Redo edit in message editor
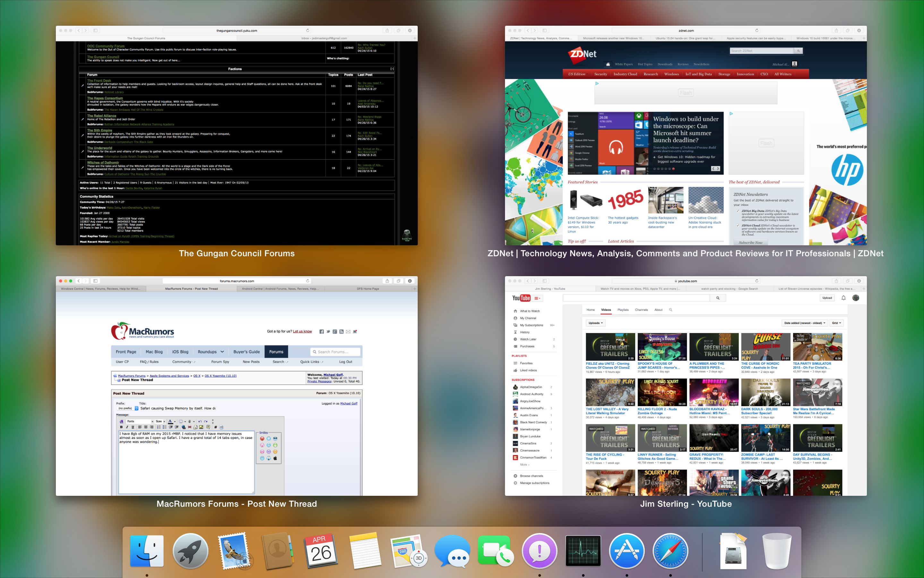924x578 pixels. 206,422
